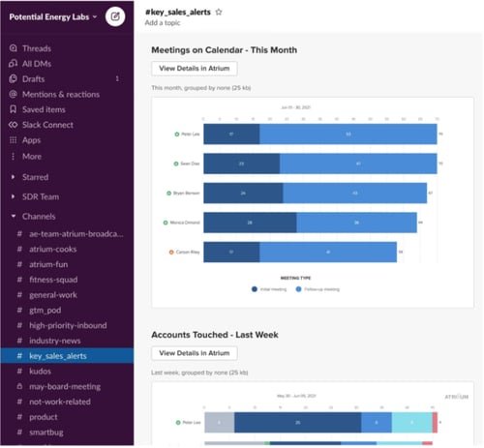Click 'Last week, grouped by none' file caption
The height and width of the screenshot is (448, 484).
click(x=199, y=373)
